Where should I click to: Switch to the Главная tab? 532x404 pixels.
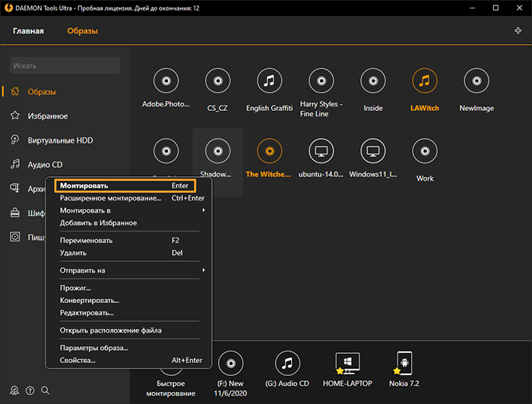(28, 31)
